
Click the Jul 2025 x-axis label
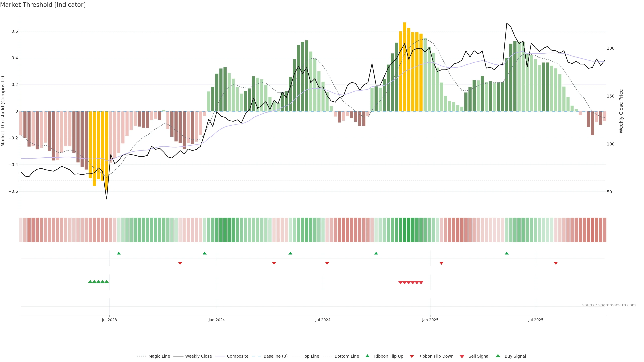536,320
